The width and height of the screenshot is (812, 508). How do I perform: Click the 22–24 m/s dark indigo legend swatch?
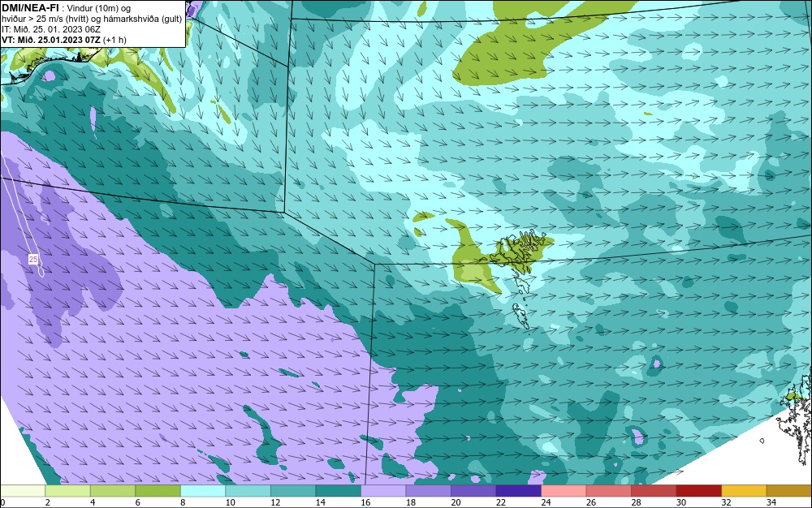(518, 491)
